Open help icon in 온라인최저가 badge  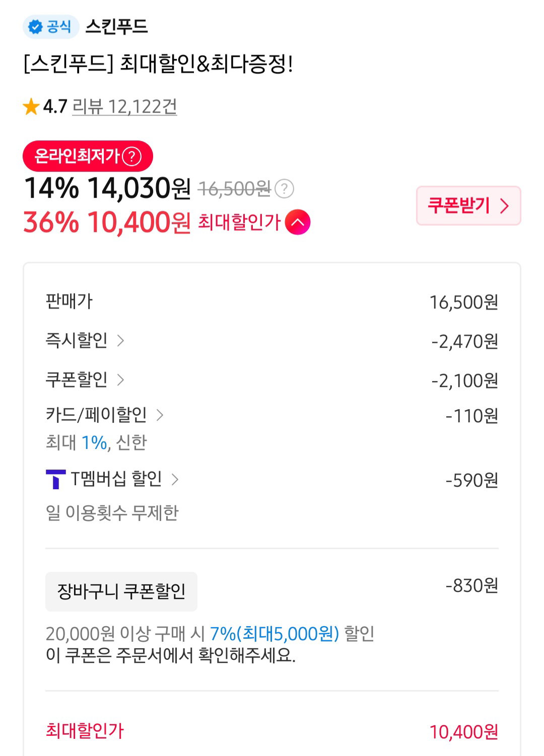[x=132, y=156]
